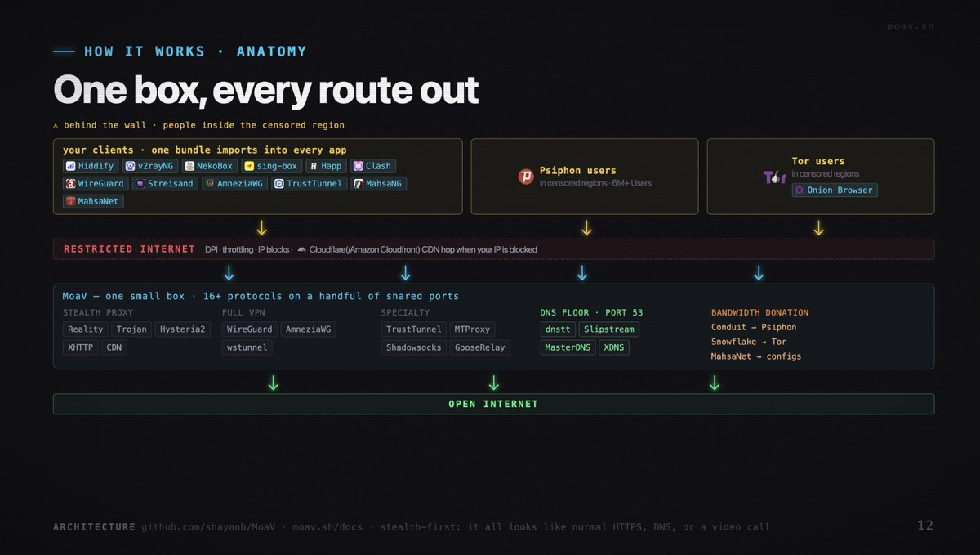Click the 'MoaV — one small box' heading
Viewport: 980px width, 555px height.
pyautogui.click(x=261, y=296)
